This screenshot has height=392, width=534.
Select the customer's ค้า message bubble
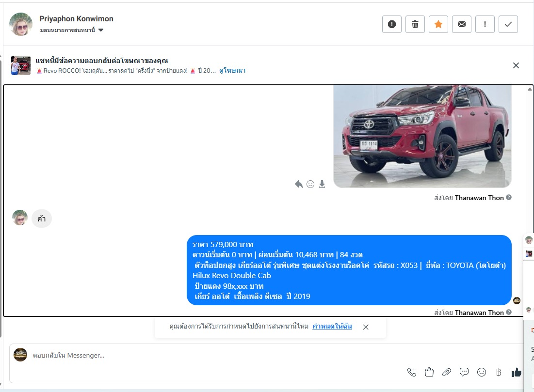(x=42, y=219)
